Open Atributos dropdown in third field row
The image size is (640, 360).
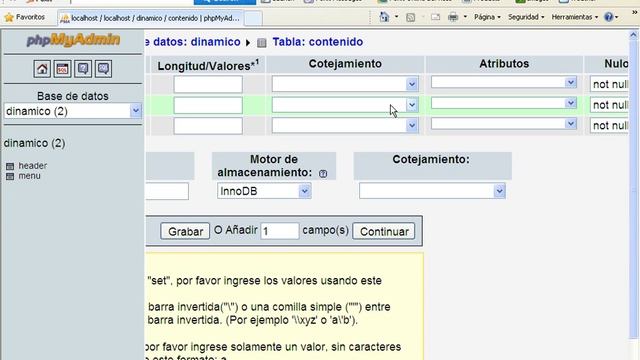pyautogui.click(x=504, y=124)
